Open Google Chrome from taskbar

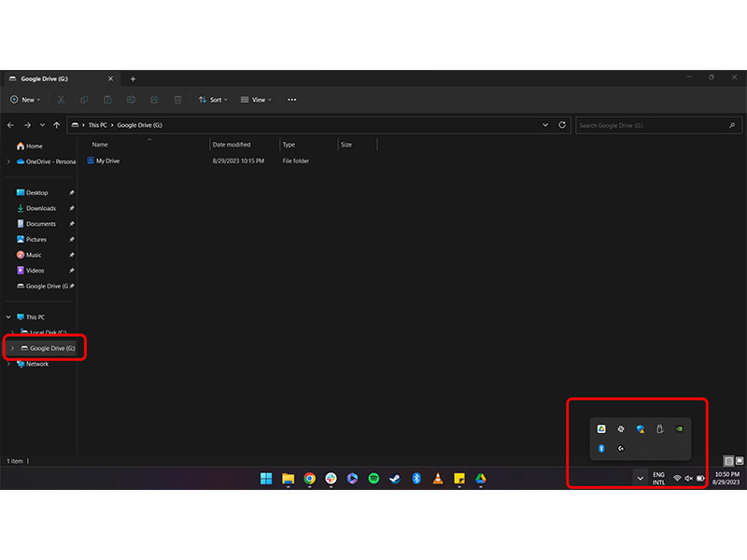point(310,478)
